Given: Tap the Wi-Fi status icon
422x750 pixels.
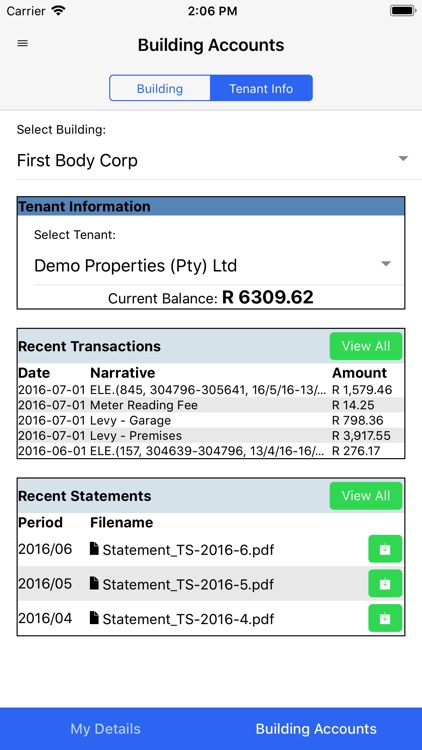Looking at the screenshot, I should [x=58, y=11].
